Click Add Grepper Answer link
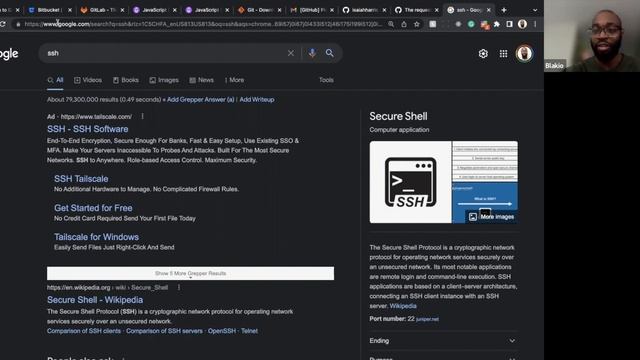This screenshot has width=640, height=360. tap(200, 100)
